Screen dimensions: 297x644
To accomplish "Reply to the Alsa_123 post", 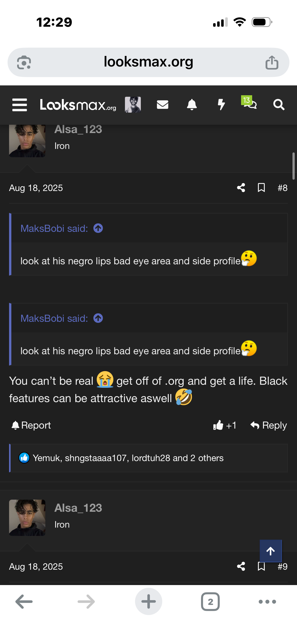I will pyautogui.click(x=269, y=425).
